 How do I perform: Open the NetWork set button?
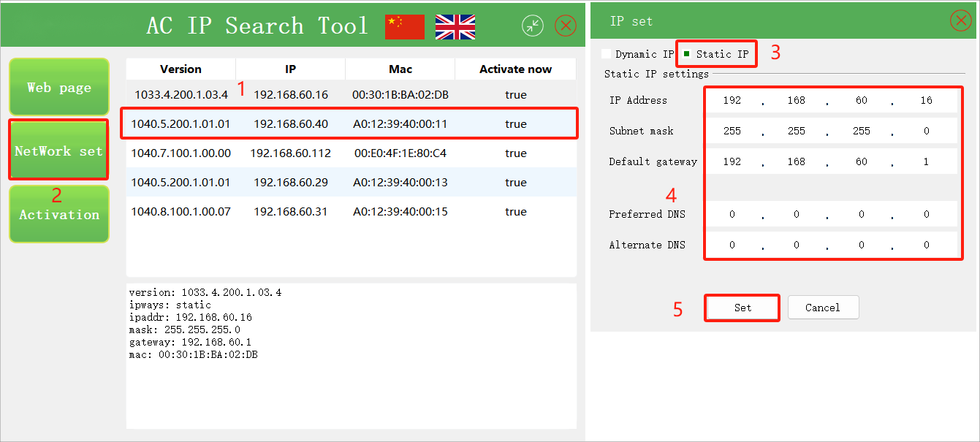(x=59, y=150)
